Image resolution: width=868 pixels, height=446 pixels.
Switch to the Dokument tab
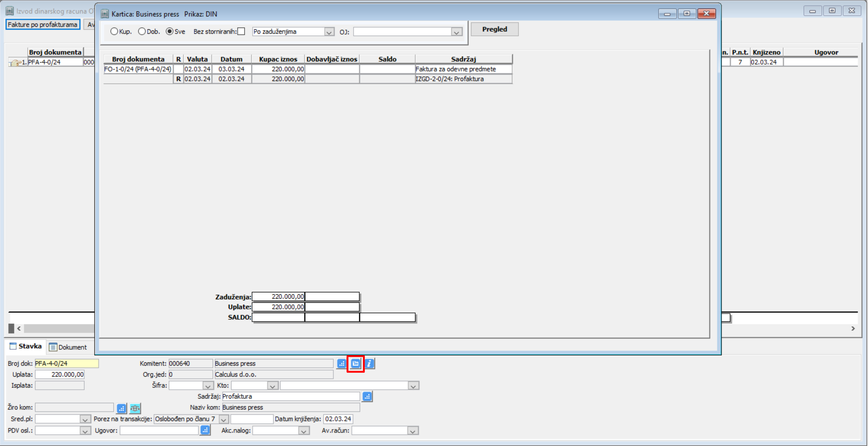[x=68, y=347]
